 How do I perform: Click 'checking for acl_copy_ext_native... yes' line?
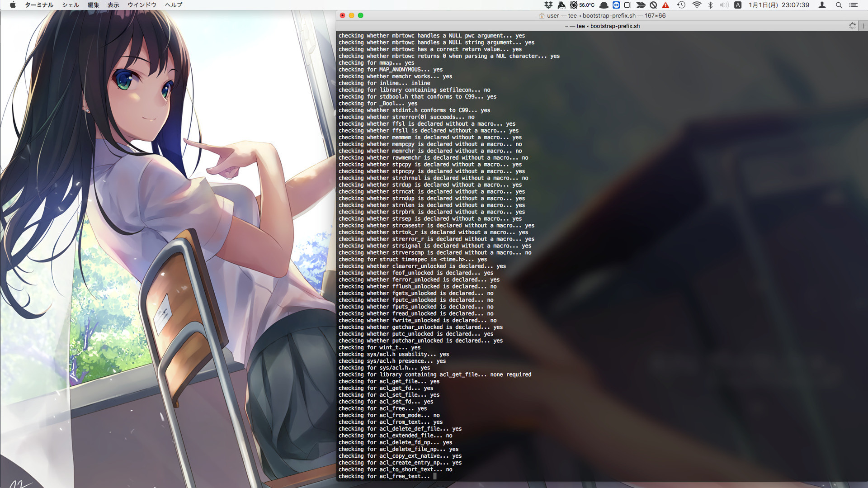pos(400,456)
